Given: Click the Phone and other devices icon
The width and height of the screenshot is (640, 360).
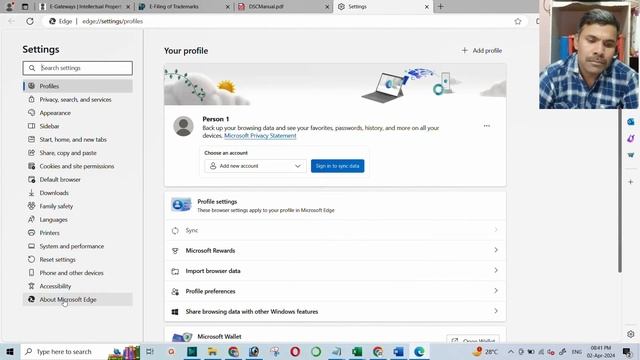Looking at the screenshot, I should [x=31, y=273].
